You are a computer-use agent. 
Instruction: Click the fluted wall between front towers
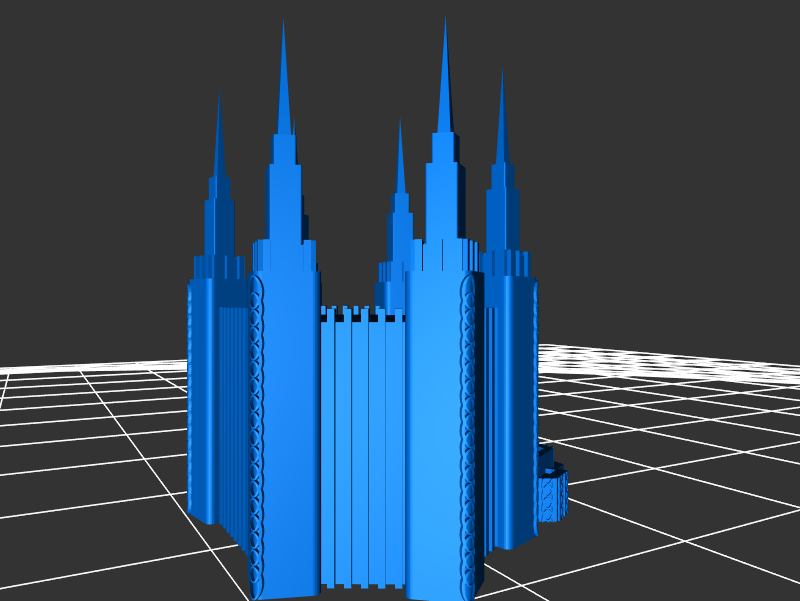(x=362, y=450)
